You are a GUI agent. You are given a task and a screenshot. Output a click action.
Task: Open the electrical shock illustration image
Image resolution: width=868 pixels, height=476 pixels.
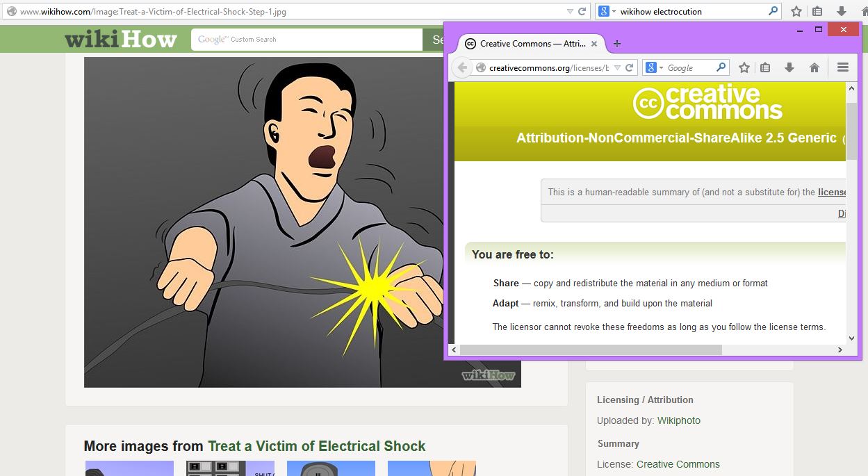pos(302,222)
